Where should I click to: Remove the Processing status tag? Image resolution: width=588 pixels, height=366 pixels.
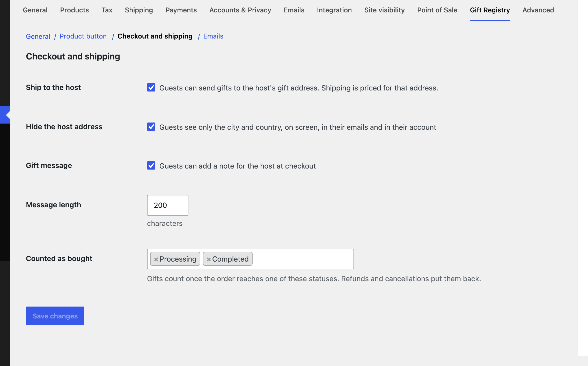(156, 259)
